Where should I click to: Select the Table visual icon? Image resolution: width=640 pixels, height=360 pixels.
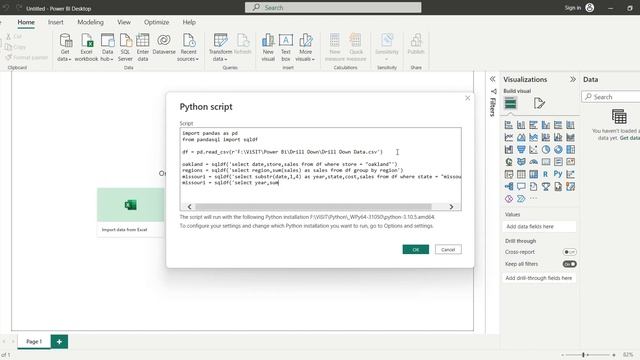[521, 174]
